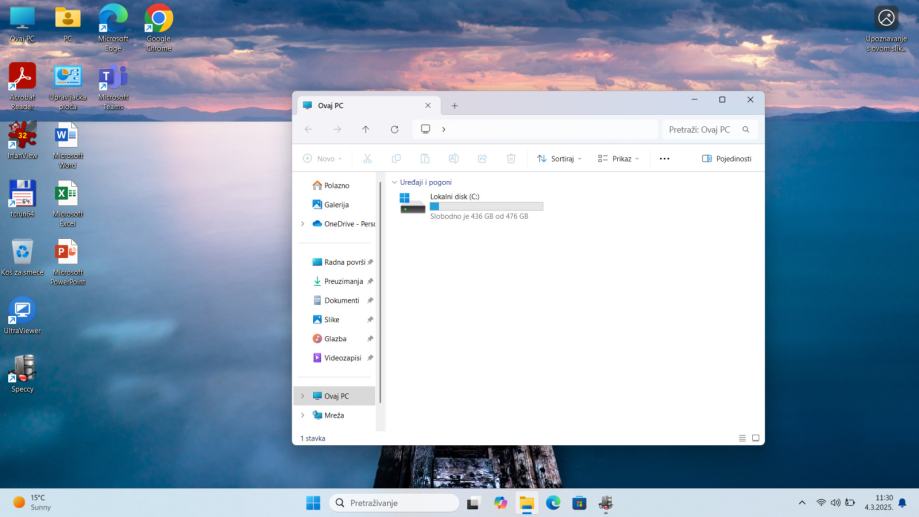
Task: Switch to large icons view in status bar
Action: tap(755, 438)
